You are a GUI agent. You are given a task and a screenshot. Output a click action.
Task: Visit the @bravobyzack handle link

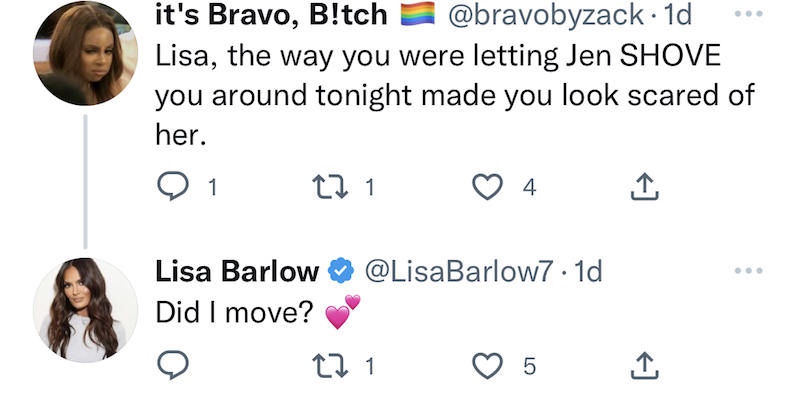545,15
